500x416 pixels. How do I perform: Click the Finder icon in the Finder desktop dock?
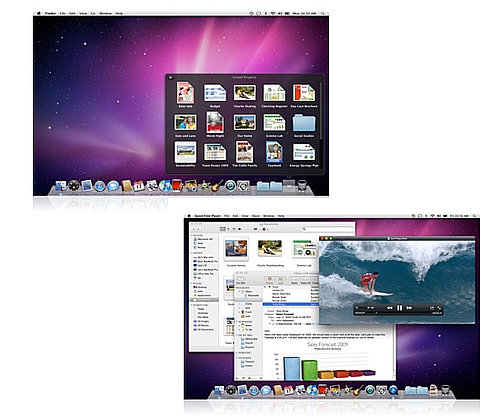point(61,186)
